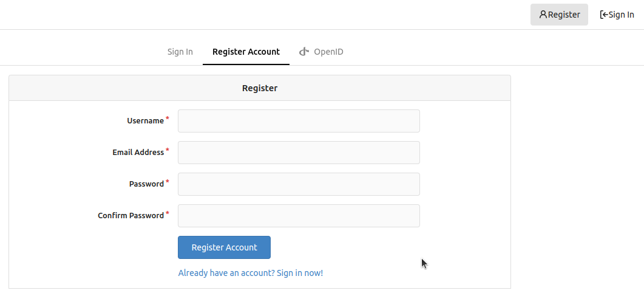Focus the Confirm Password input field

[x=299, y=216]
